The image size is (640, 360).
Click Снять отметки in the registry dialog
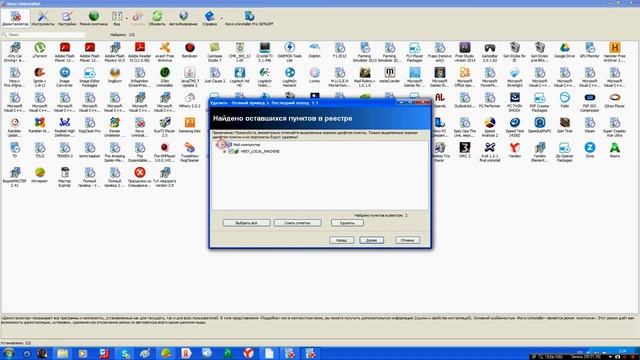point(298,223)
